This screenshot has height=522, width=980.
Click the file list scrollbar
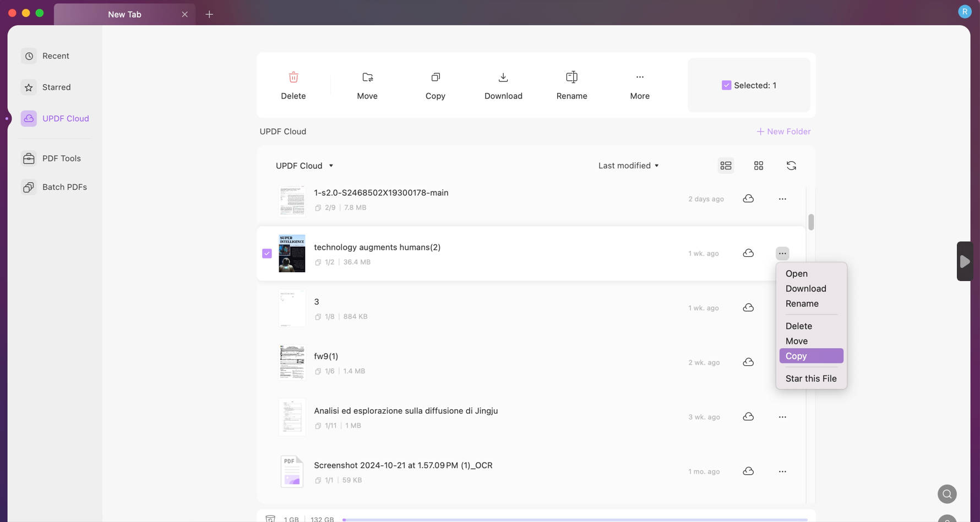pos(811,222)
